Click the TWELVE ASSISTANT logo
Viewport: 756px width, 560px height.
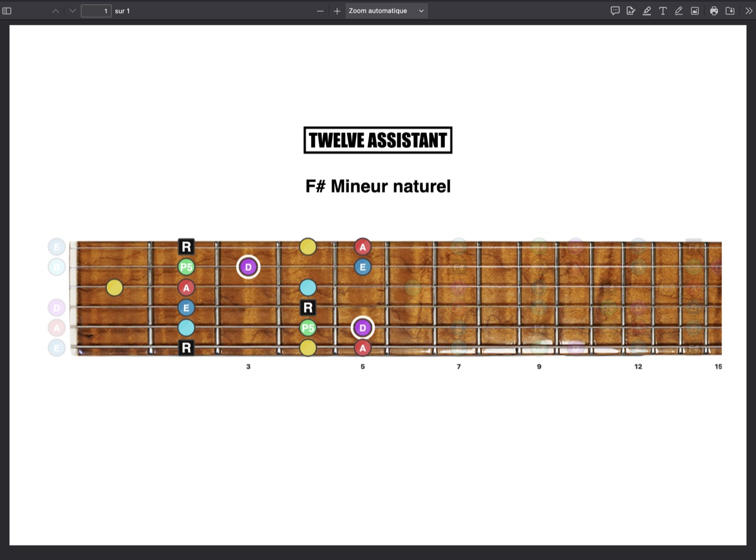pos(378,140)
